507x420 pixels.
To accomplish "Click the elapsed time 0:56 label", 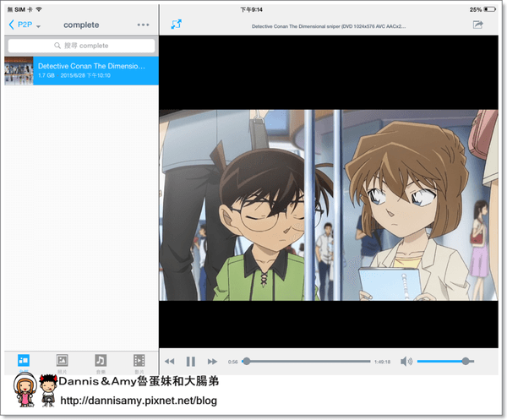I will (233, 362).
